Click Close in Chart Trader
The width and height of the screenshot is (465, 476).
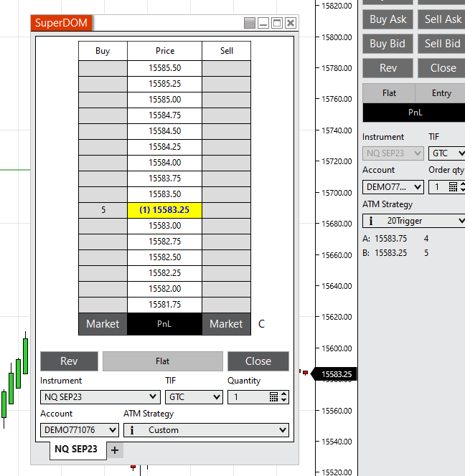click(x=441, y=68)
